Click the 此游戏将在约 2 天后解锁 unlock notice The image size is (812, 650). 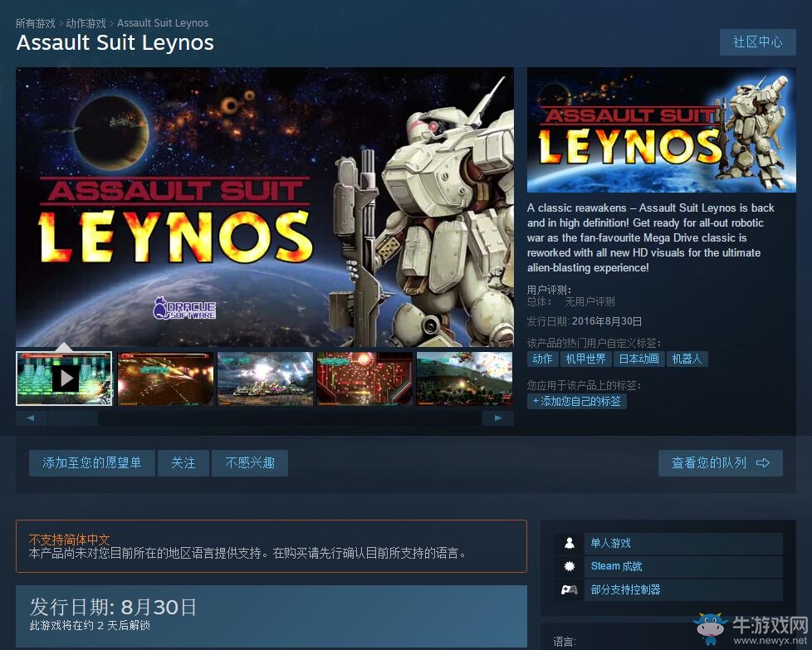[x=90, y=626]
